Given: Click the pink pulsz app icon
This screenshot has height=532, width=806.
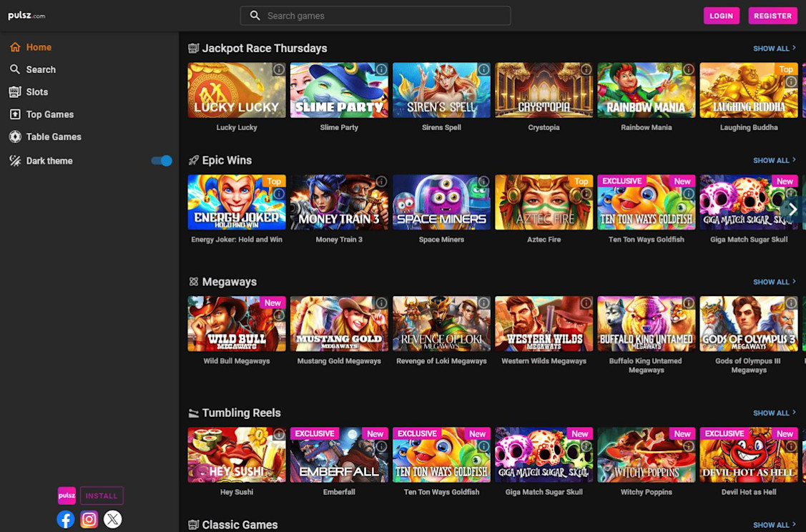Looking at the screenshot, I should (x=67, y=496).
